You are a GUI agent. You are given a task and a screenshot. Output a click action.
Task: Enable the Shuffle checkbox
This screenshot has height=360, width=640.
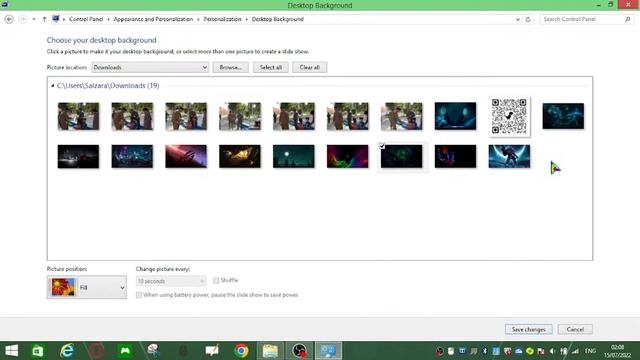coord(216,280)
